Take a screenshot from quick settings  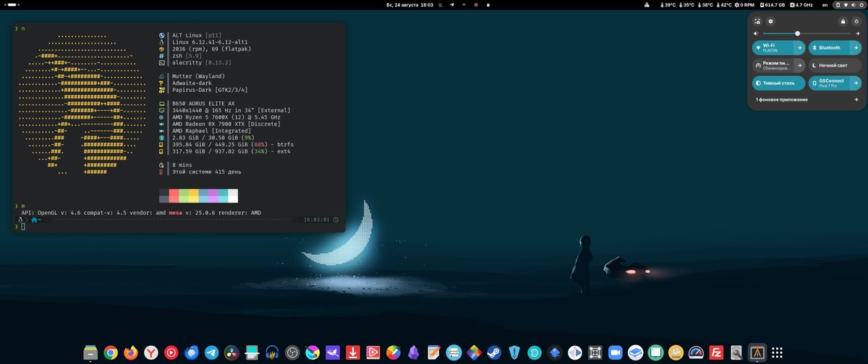click(757, 22)
